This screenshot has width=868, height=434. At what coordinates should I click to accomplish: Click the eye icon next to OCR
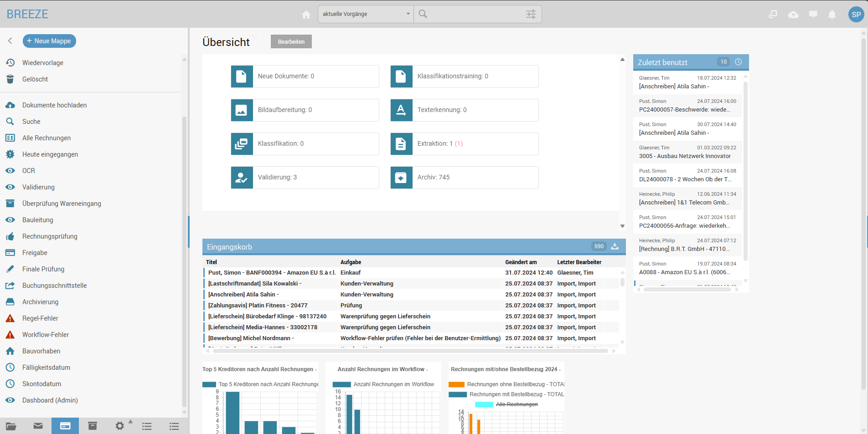(10, 171)
